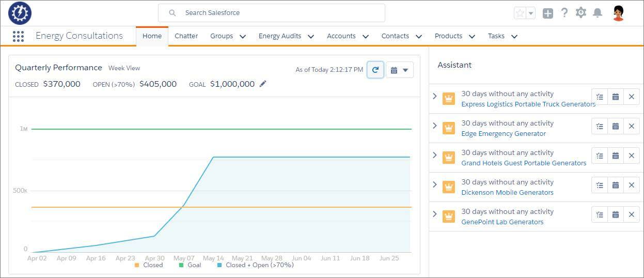
Task: Open the GenePoint Lab Generators link
Action: [502, 222]
